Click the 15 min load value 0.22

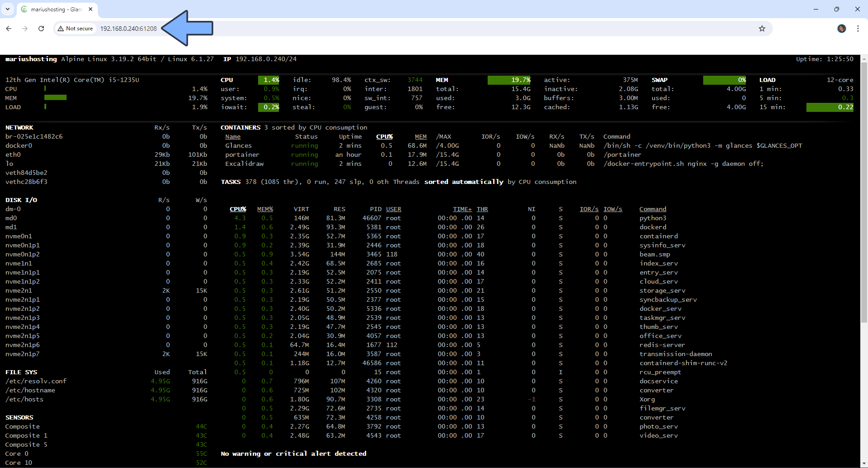pos(830,107)
